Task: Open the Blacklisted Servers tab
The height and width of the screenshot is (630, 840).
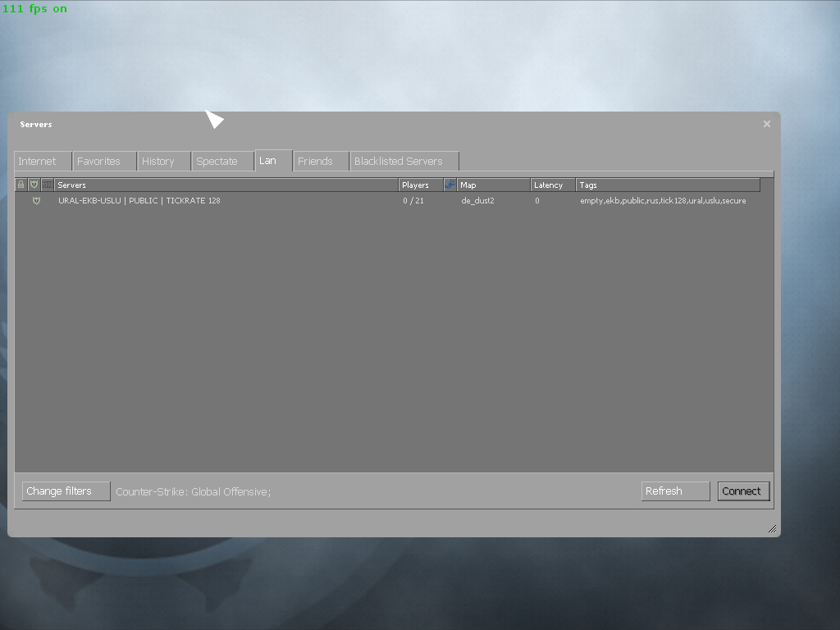Action: point(404,162)
